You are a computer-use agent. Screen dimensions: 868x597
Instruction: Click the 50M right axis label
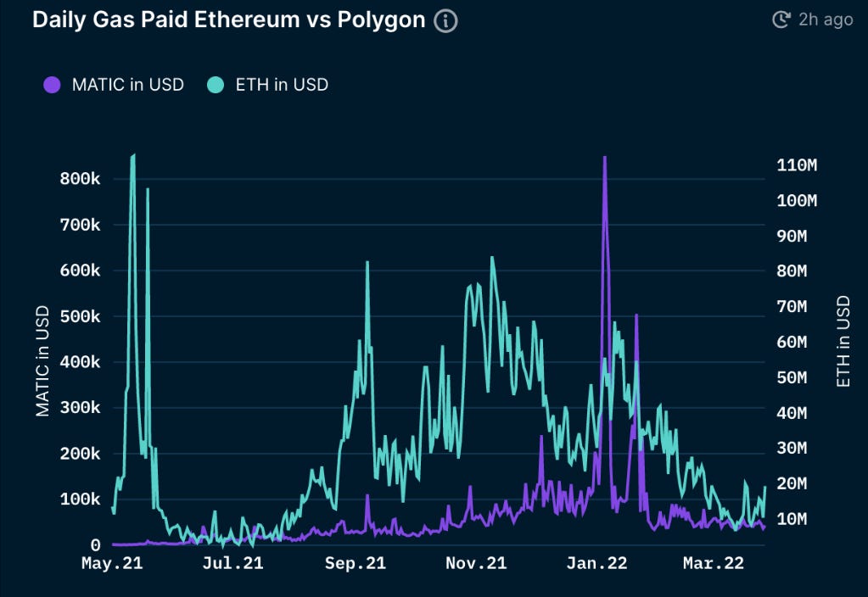tap(792, 377)
